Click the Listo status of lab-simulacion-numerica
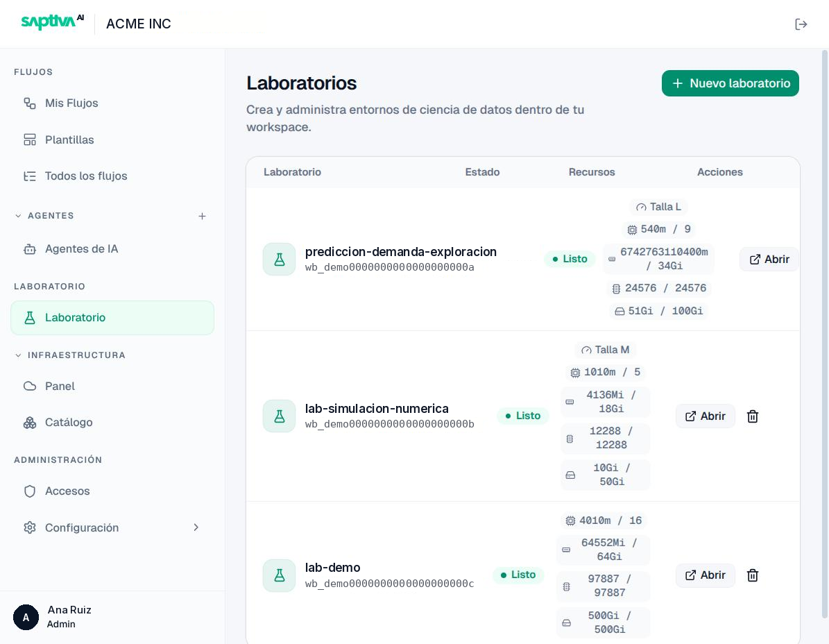Screen dimensions: 829x644 tap(522, 416)
